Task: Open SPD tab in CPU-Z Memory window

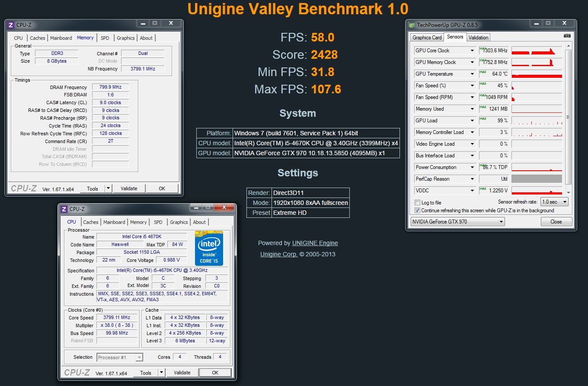Action: coord(105,38)
